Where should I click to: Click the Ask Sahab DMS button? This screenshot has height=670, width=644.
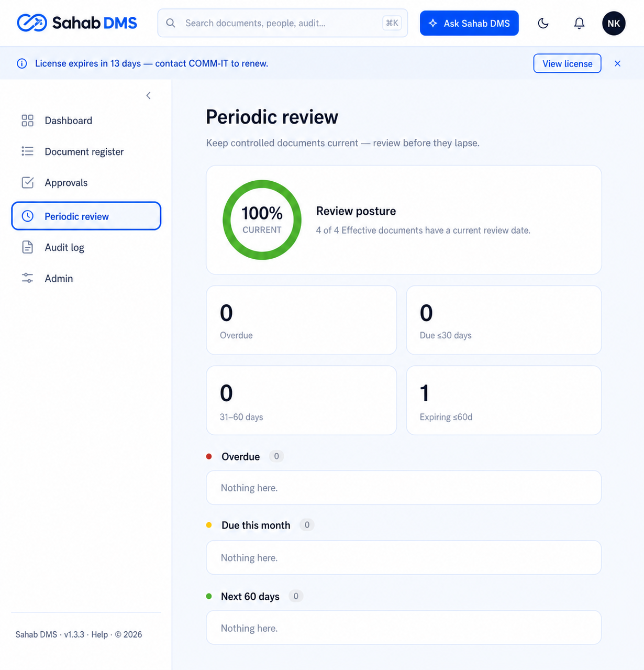coord(469,23)
